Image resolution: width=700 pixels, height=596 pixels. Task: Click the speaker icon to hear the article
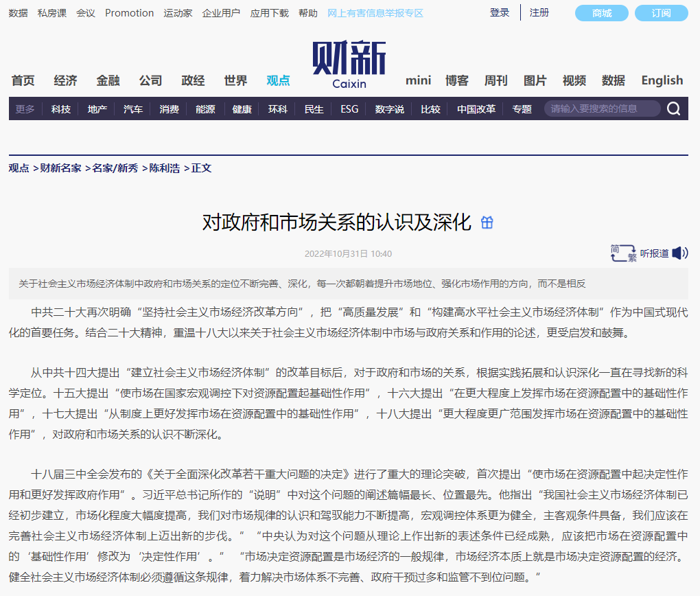679,253
